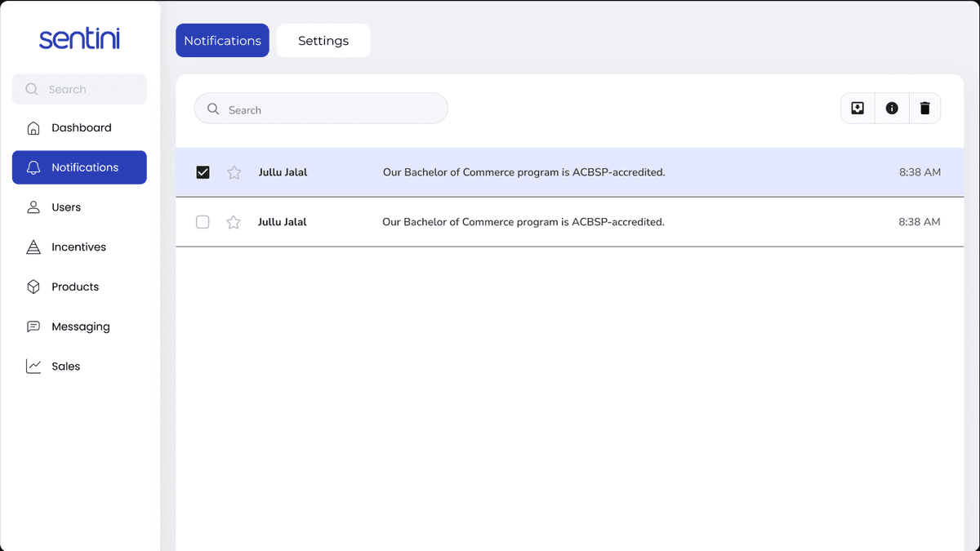The image size is (980, 551).
Task: Check the second notification's checkbox
Action: 203,222
